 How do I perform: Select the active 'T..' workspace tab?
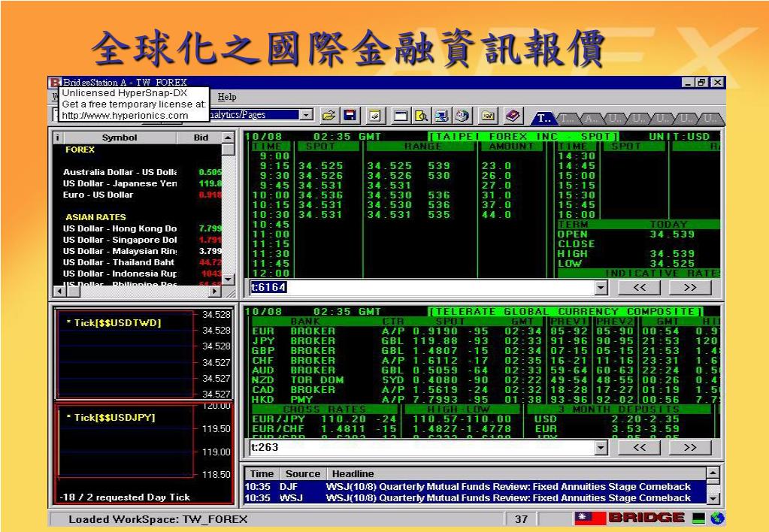[543, 118]
